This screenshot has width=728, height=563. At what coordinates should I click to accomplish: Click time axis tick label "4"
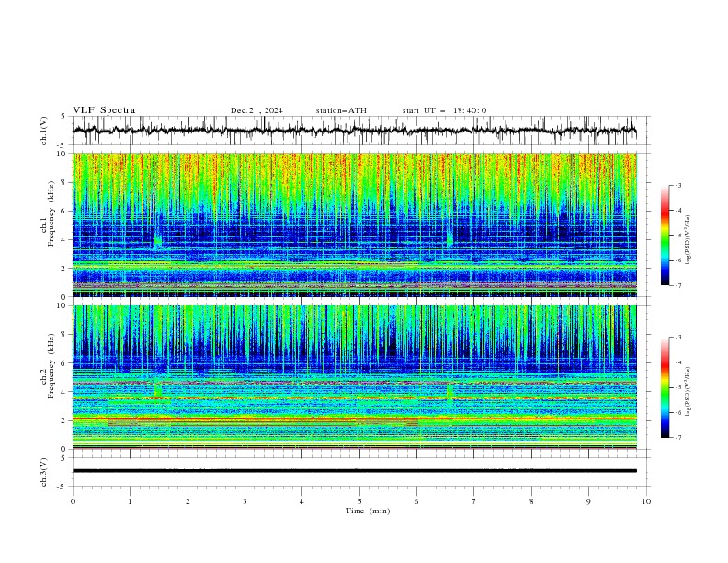pyautogui.click(x=301, y=501)
